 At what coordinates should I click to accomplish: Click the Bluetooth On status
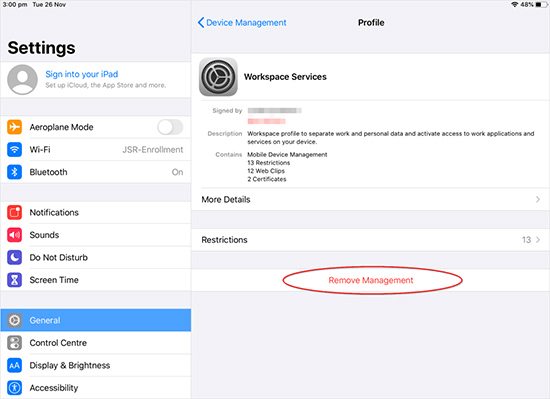tap(177, 172)
